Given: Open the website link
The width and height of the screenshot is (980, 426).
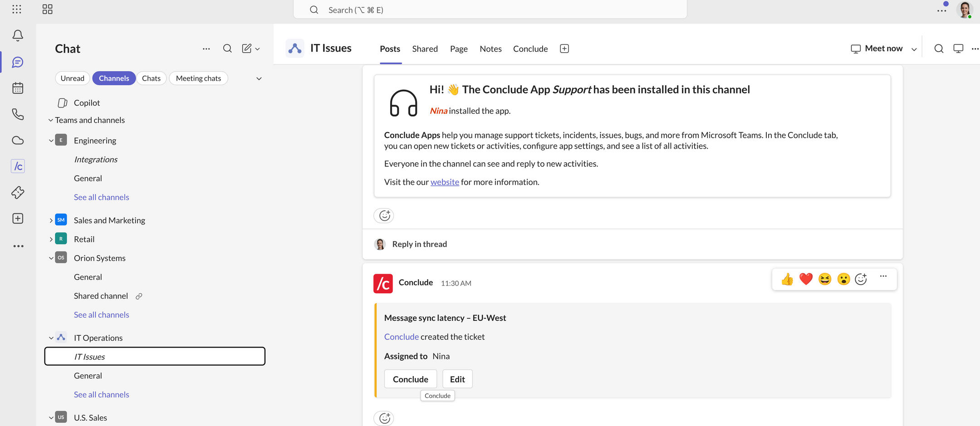Looking at the screenshot, I should pos(445,182).
